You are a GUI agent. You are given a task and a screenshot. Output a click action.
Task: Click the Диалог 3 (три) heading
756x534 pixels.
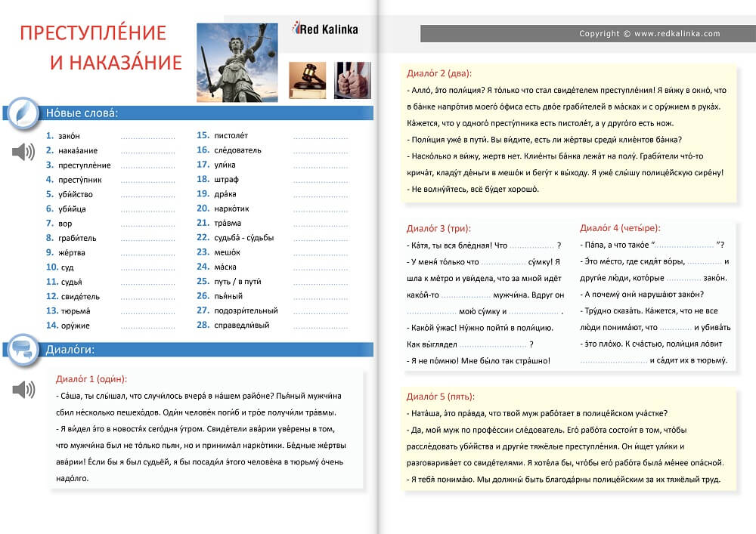pyautogui.click(x=437, y=228)
